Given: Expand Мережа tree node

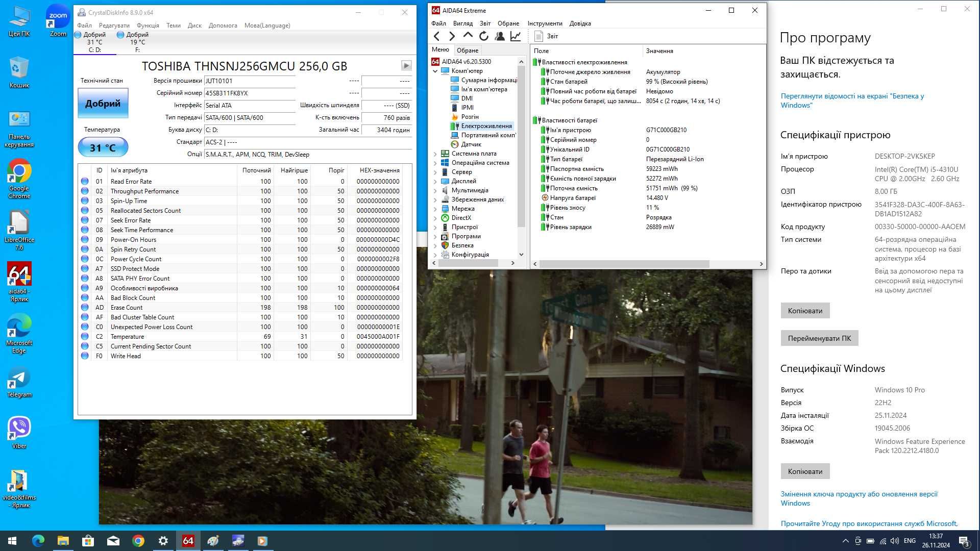Looking at the screenshot, I should coord(435,209).
